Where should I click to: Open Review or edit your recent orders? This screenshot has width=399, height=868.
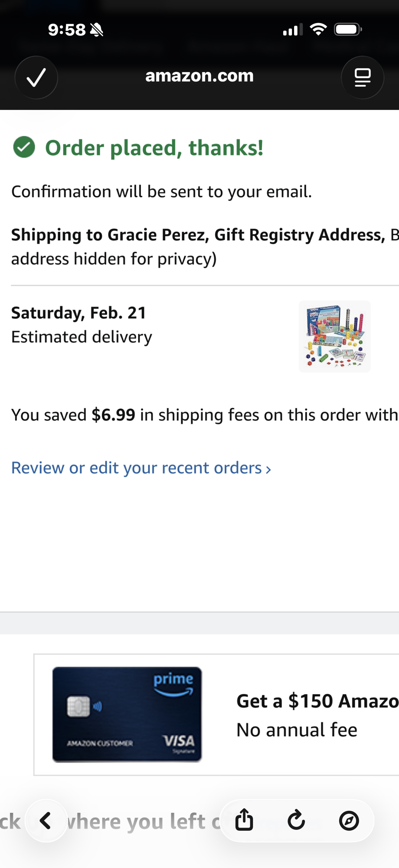(137, 468)
